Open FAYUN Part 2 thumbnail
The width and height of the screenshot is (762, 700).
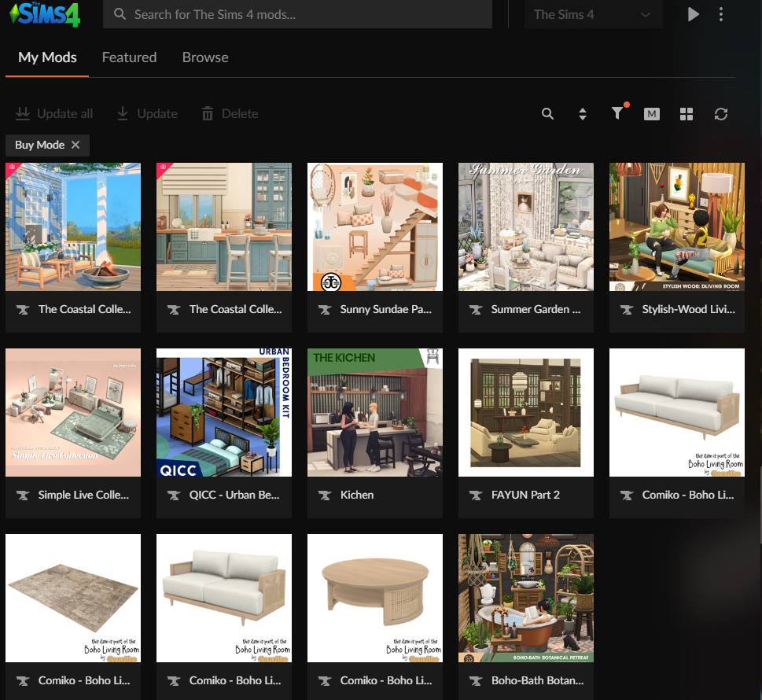click(x=526, y=412)
